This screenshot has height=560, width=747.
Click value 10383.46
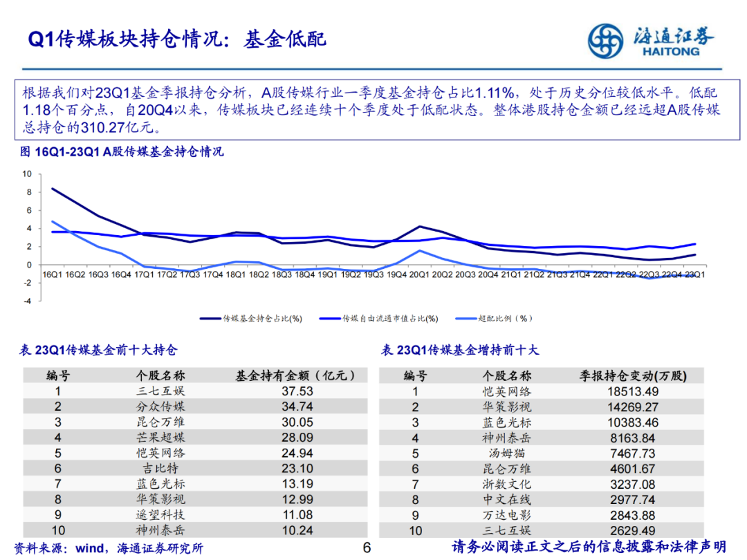point(633,423)
